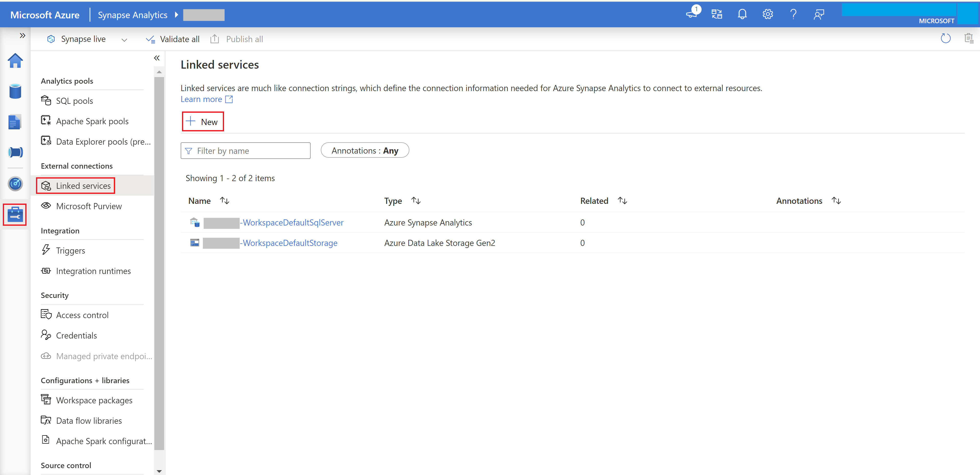Click the Filter by name input field

[x=246, y=151]
